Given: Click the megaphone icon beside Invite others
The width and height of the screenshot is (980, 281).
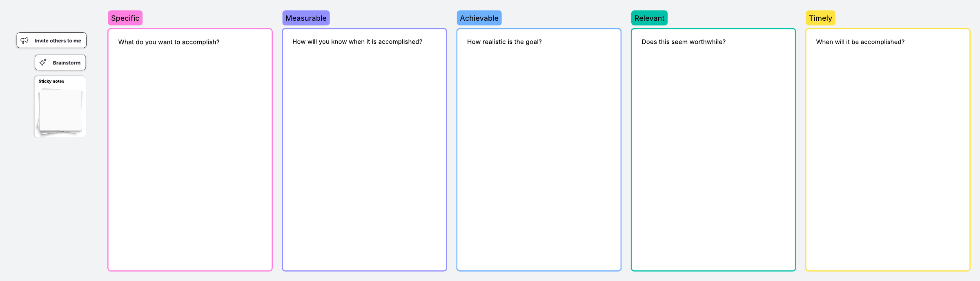Looking at the screenshot, I should click(24, 40).
